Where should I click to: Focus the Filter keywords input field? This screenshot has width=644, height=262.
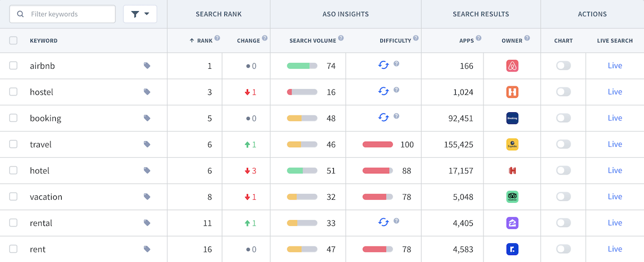[x=62, y=14]
